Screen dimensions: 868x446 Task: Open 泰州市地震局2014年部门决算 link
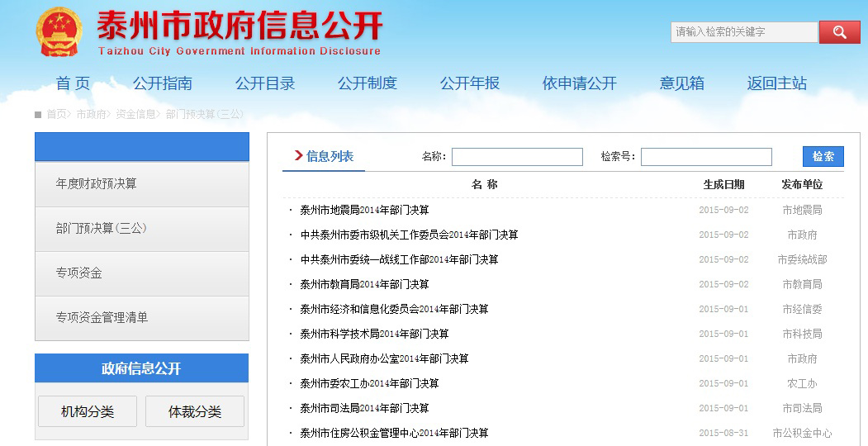coord(364,211)
